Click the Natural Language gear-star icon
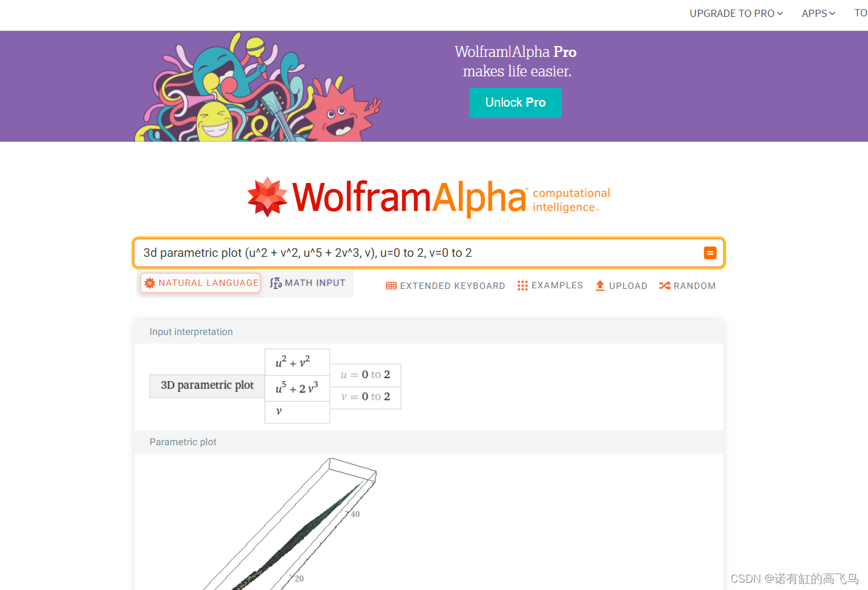868x590 pixels. (x=150, y=283)
